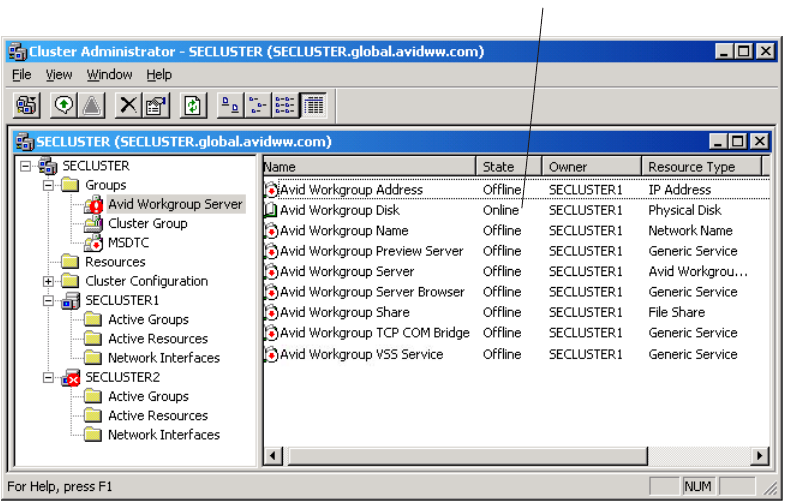Click the horizontal scrollbar right arrow
The image size is (785, 503).
(759, 456)
